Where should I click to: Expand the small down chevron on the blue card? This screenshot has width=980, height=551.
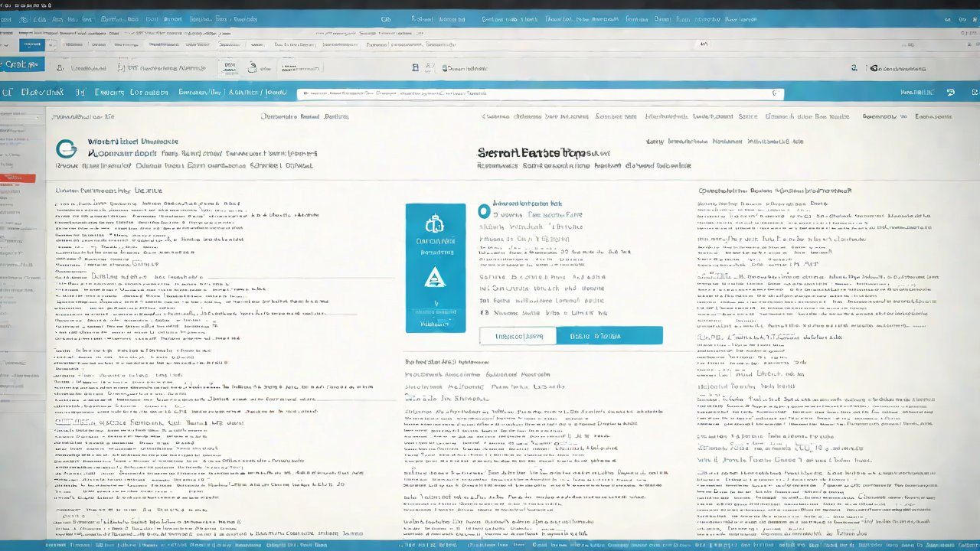(435, 302)
